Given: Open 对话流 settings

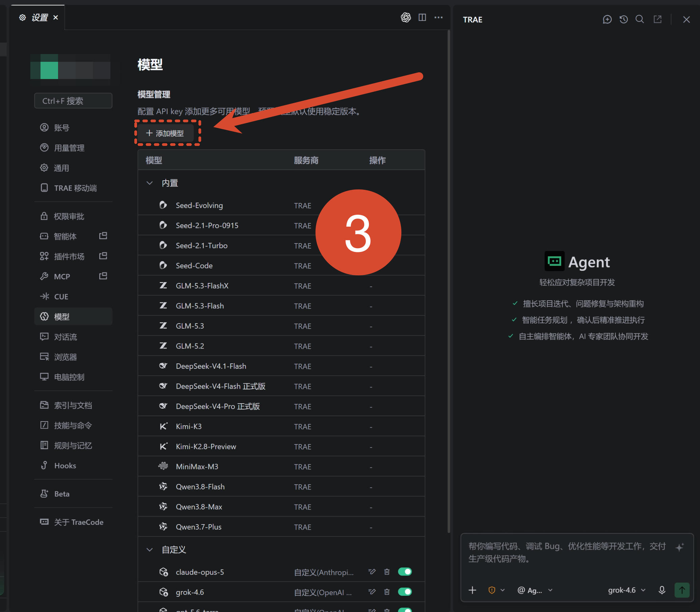Looking at the screenshot, I should tap(73, 337).
